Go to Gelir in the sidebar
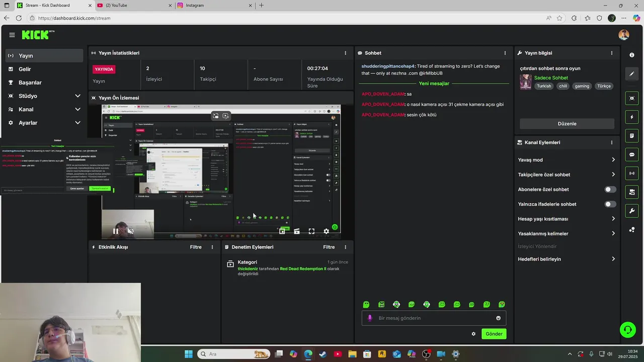Screen dimensions: 644x362 (44, 69)
